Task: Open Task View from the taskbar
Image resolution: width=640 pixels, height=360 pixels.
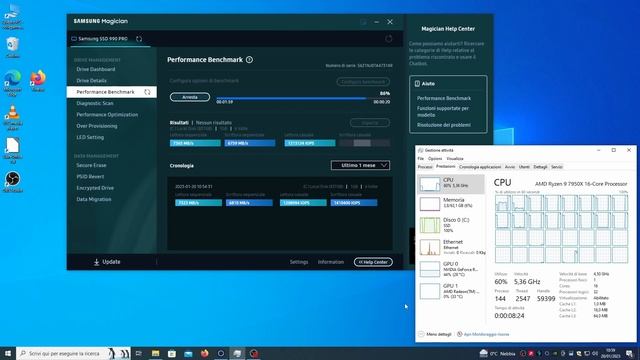Action: tap(138, 353)
